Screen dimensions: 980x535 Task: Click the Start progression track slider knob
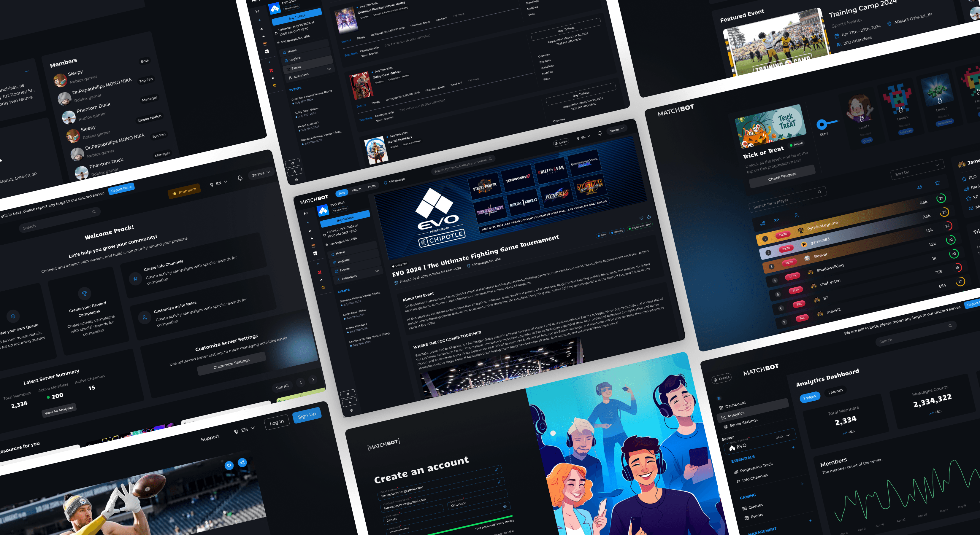tap(822, 125)
